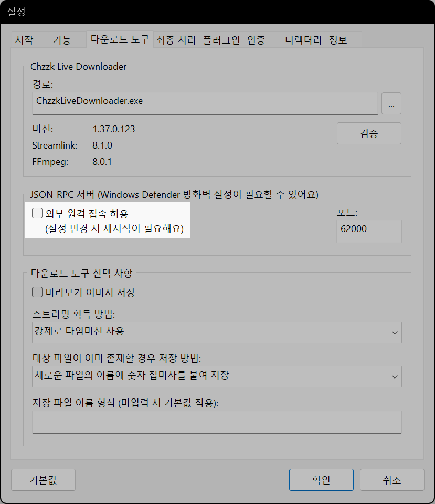435x504 pixels.
Task: View the 정보 tab
Action: [337, 39]
